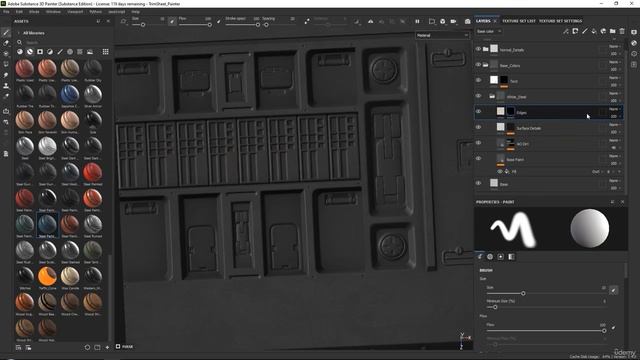The image size is (640, 360).
Task: Toggle visibility of the bottom Base layer
Action: [478, 183]
